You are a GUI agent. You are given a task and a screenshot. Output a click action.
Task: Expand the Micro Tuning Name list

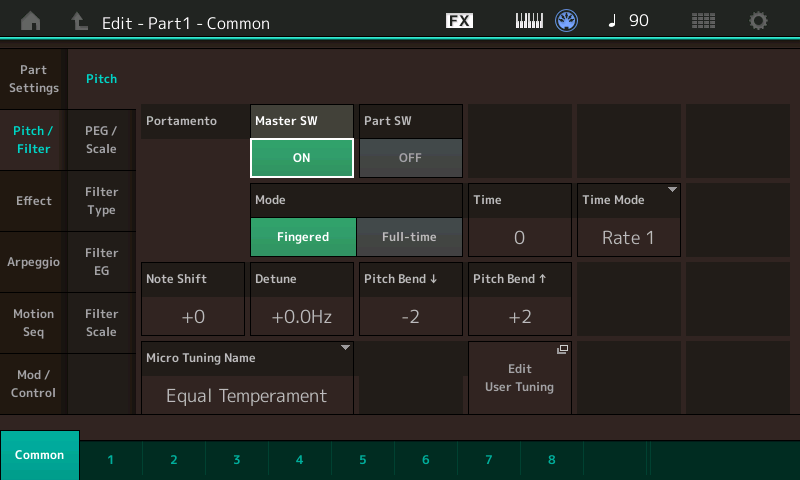point(247,378)
